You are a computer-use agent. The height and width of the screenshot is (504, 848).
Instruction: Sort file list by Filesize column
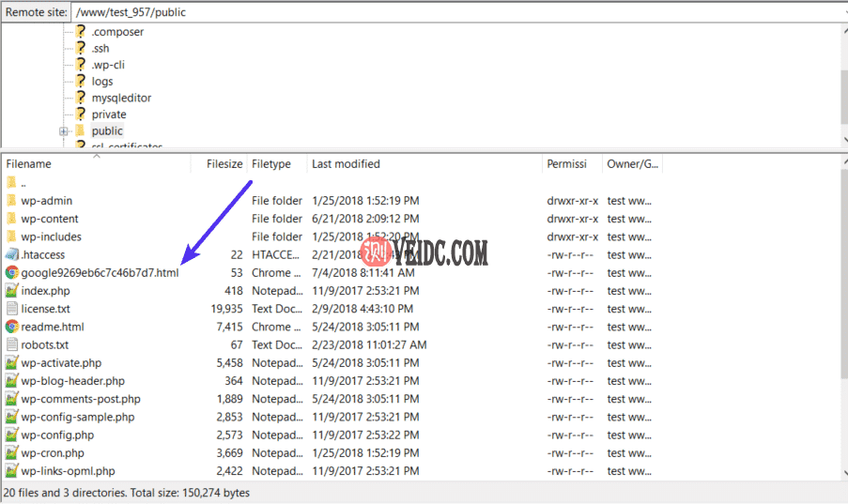(219, 164)
